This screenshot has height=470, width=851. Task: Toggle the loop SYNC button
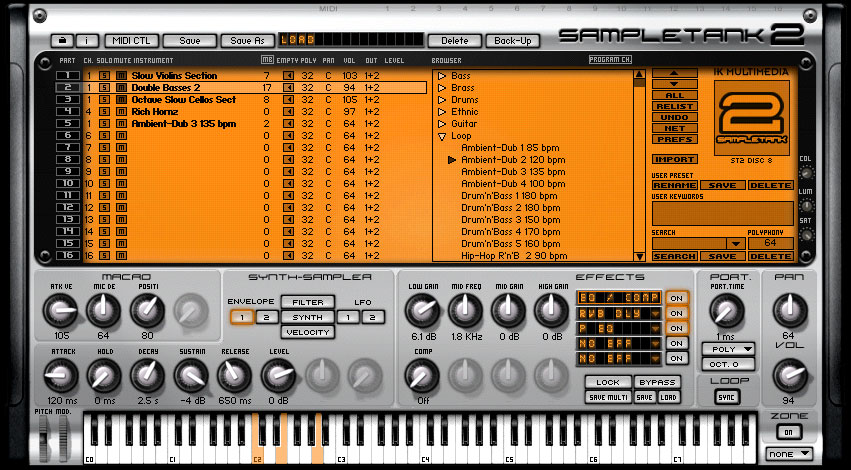(x=726, y=397)
